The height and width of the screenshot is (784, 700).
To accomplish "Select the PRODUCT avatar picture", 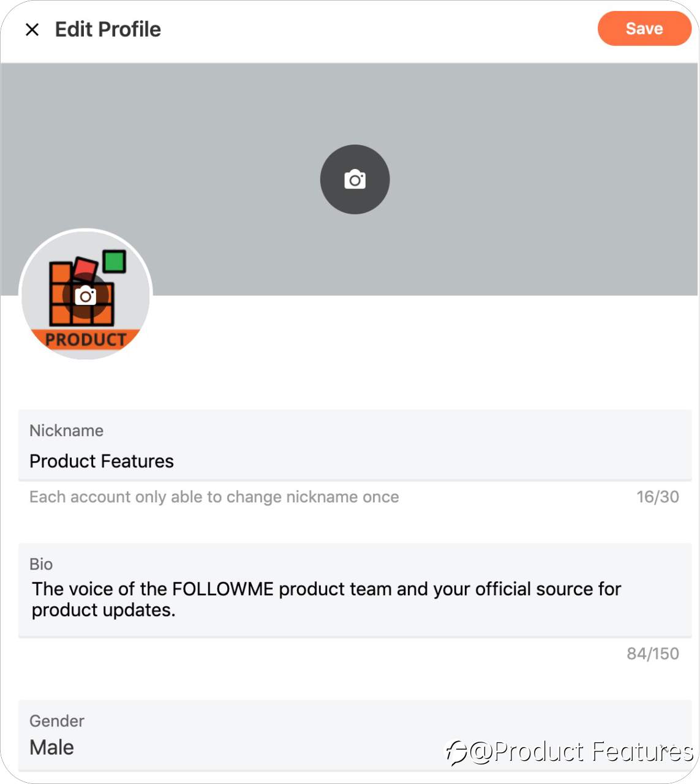I will click(86, 294).
